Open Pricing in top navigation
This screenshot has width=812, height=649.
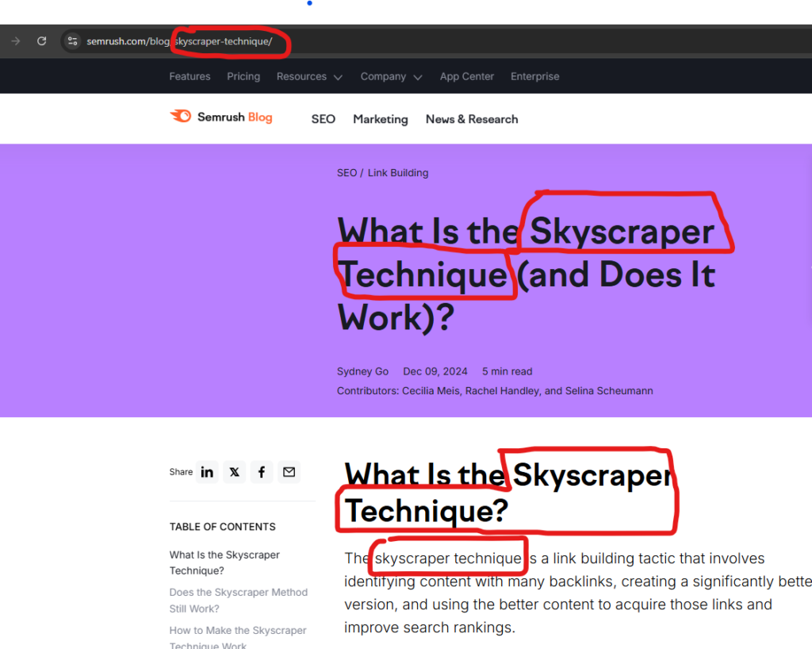(x=243, y=76)
